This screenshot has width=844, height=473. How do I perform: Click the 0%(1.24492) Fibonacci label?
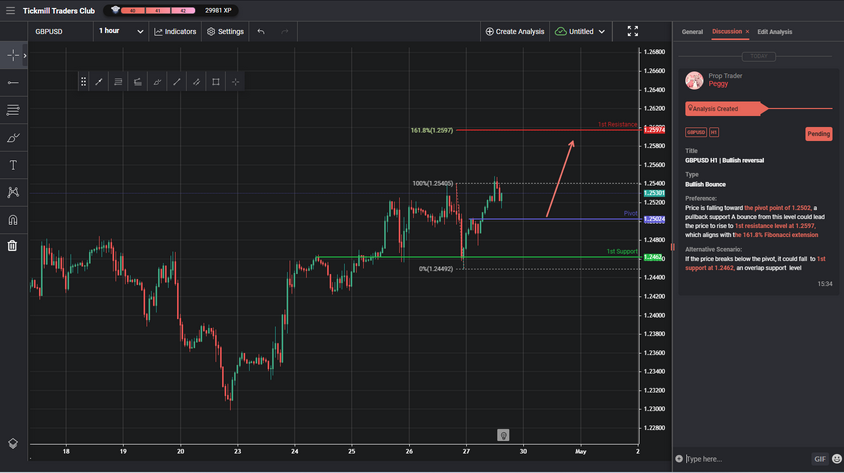[436, 269]
